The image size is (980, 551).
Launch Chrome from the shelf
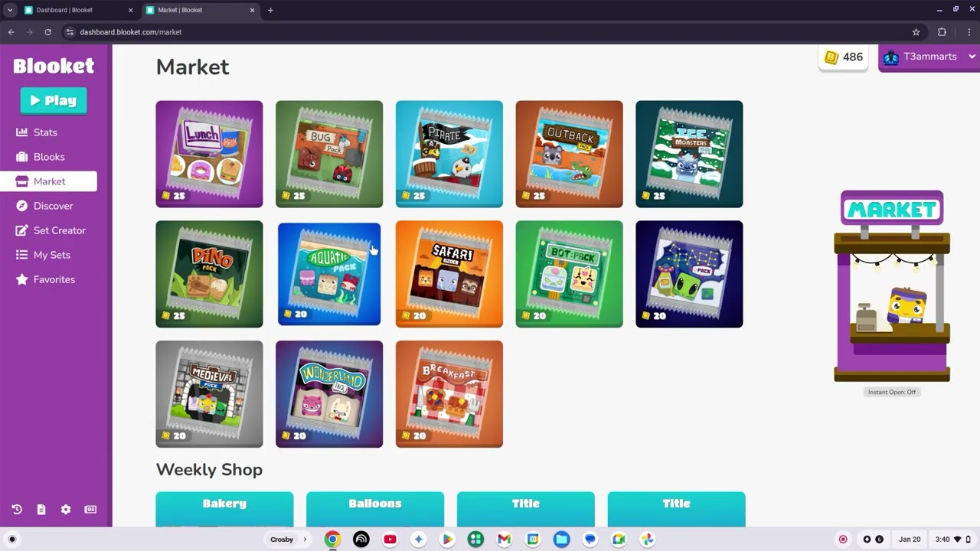click(332, 540)
